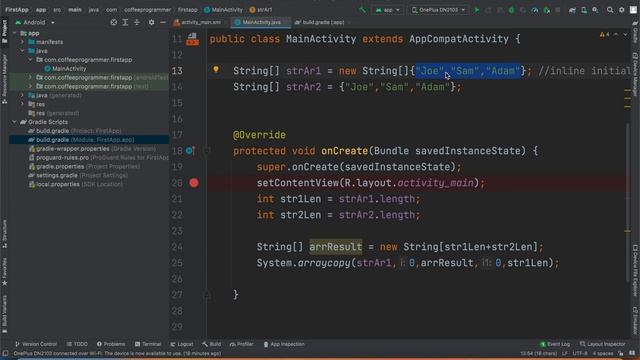The height and width of the screenshot is (360, 640).
Task: Click the override gutter icon on line 18
Action: [x=191, y=151]
